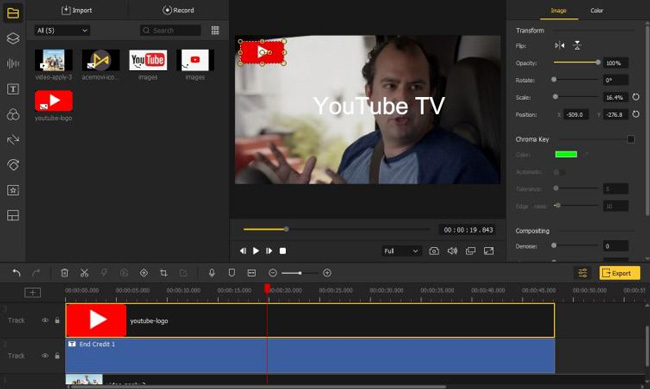This screenshot has height=389, width=650.
Task: Select the youtube-logo media thumbnail
Action: [54, 101]
